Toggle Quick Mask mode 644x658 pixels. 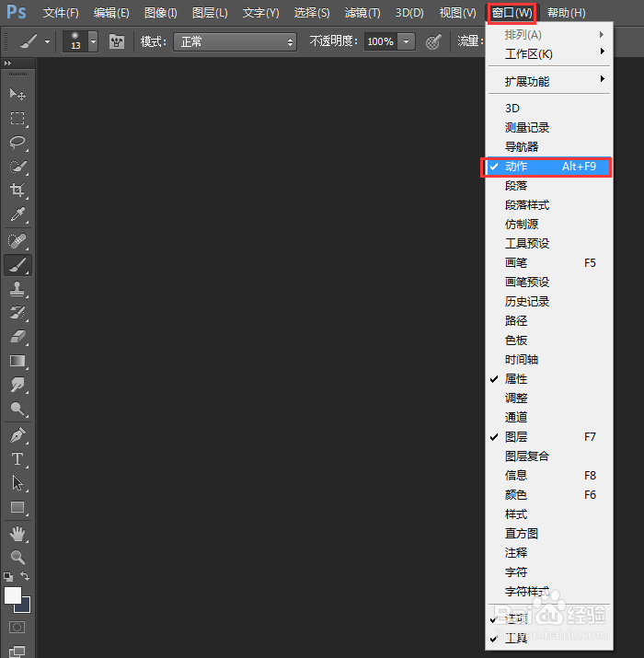[17, 628]
